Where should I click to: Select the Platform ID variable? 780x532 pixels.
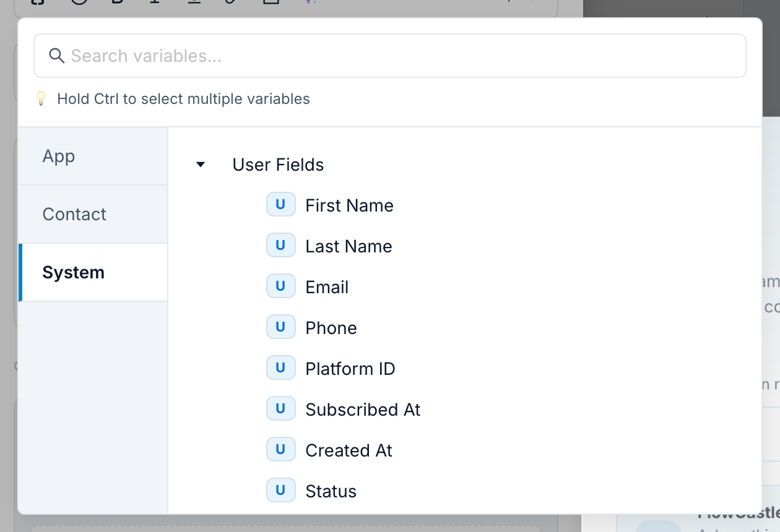tap(350, 369)
